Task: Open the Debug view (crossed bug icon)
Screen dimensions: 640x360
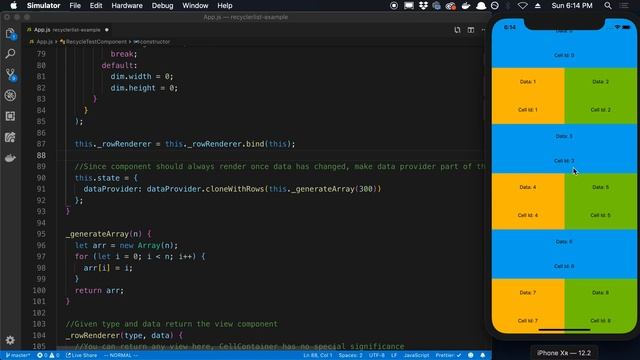Action: click(x=11, y=96)
